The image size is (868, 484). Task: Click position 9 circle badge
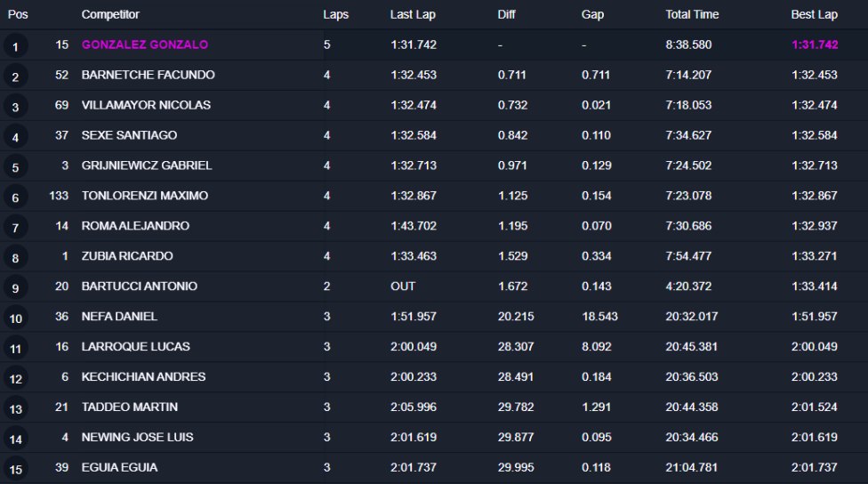tap(15, 288)
